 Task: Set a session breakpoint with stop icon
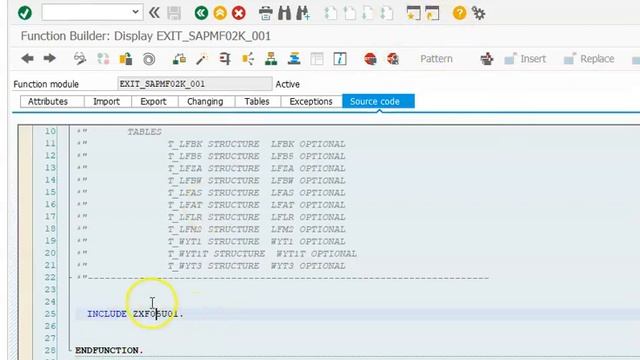(370, 59)
